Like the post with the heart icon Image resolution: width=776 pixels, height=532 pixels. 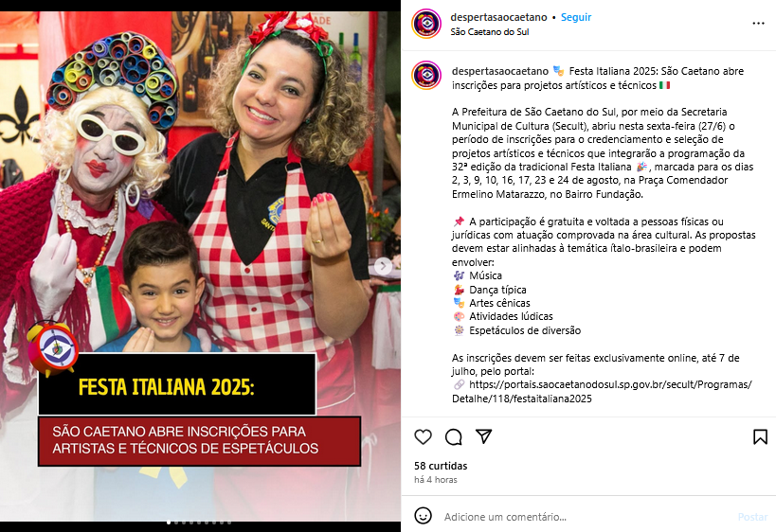(x=424, y=436)
